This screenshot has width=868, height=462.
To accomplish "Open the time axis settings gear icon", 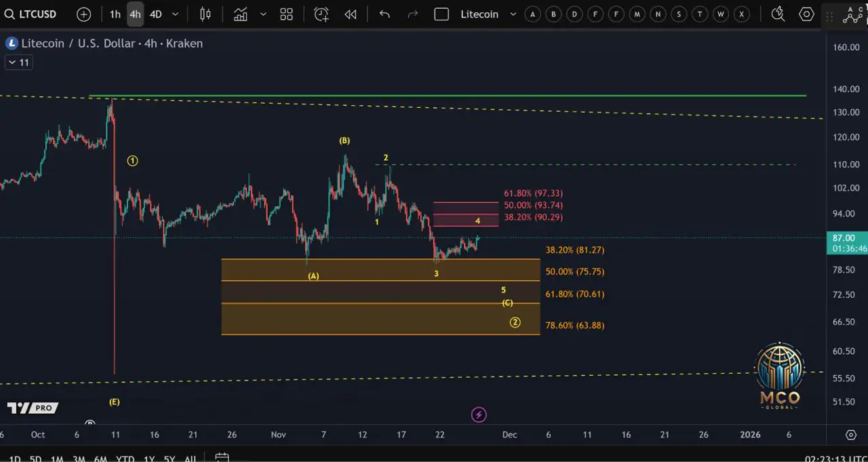I will tap(851, 434).
